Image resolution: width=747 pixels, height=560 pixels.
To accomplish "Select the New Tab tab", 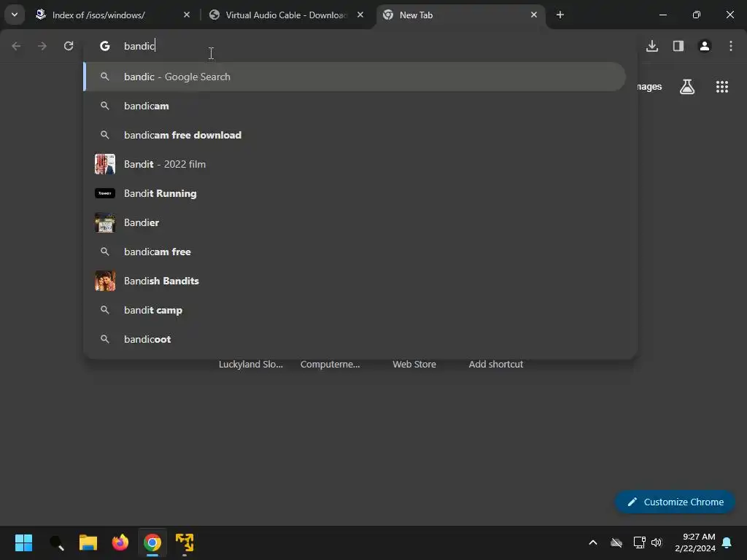I will [460, 15].
